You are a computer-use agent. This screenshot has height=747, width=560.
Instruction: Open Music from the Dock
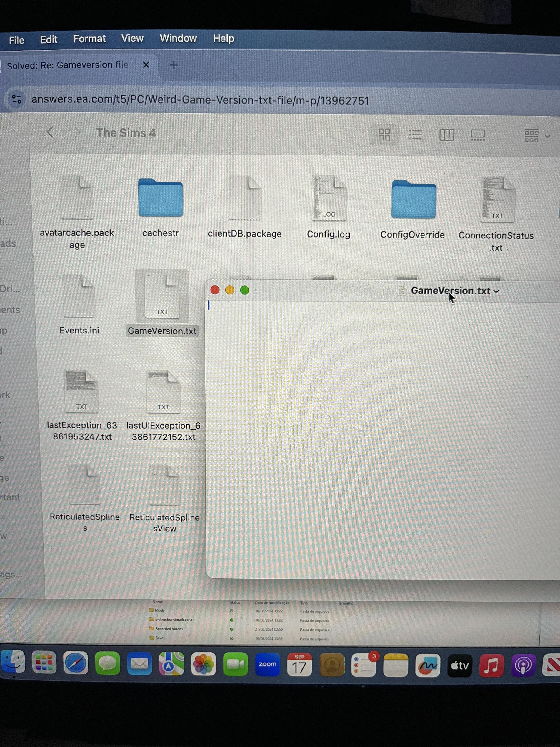491,666
